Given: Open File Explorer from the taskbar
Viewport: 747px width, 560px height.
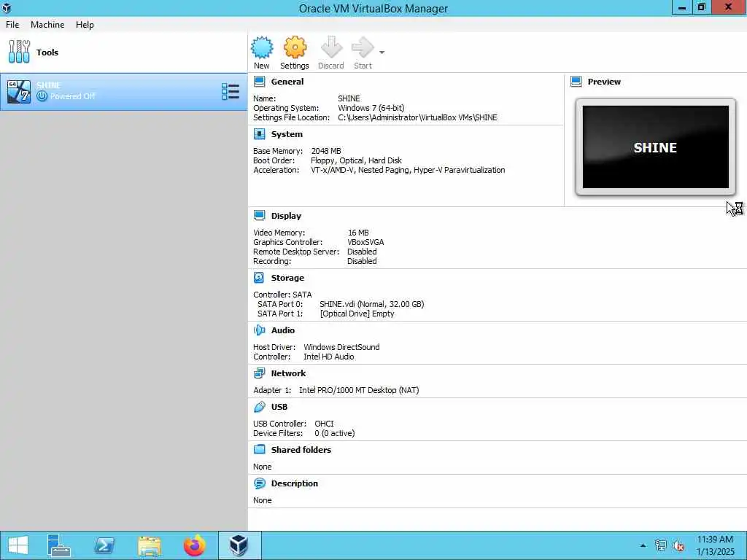Looking at the screenshot, I should (149, 545).
